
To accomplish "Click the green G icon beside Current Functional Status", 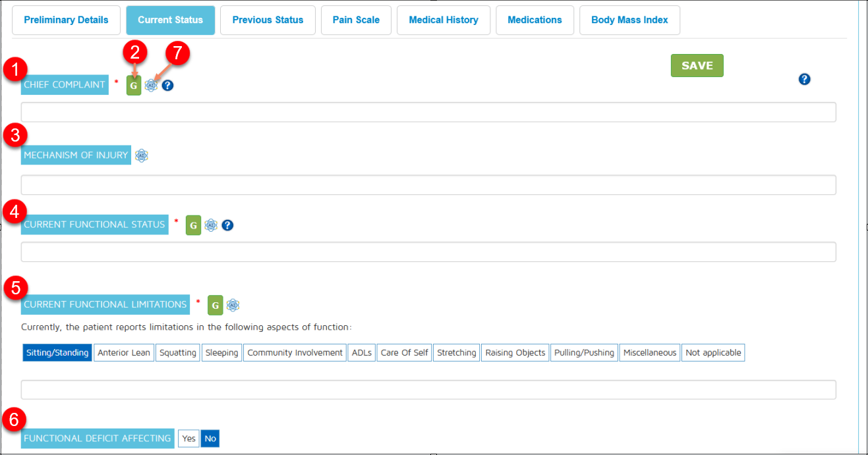I will click(x=193, y=225).
